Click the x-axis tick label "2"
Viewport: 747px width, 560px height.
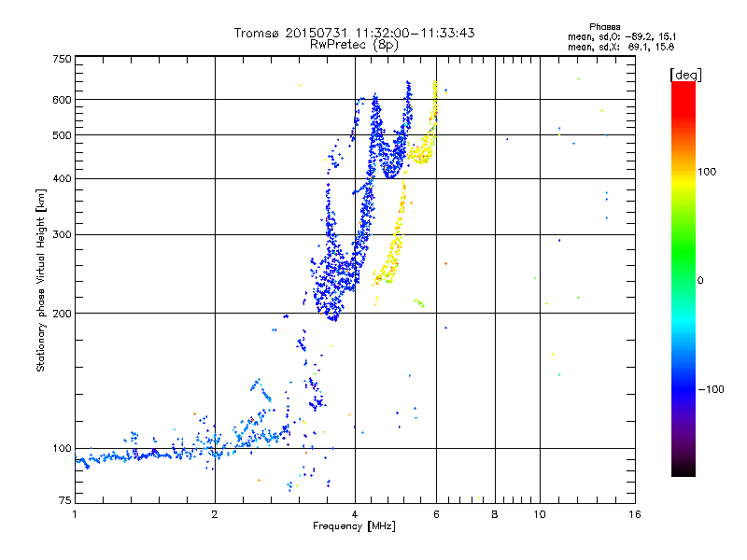tap(215, 514)
